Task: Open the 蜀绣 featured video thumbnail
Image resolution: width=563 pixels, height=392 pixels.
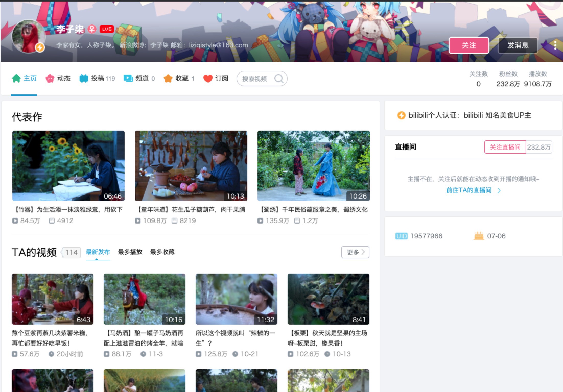Action: 313,166
